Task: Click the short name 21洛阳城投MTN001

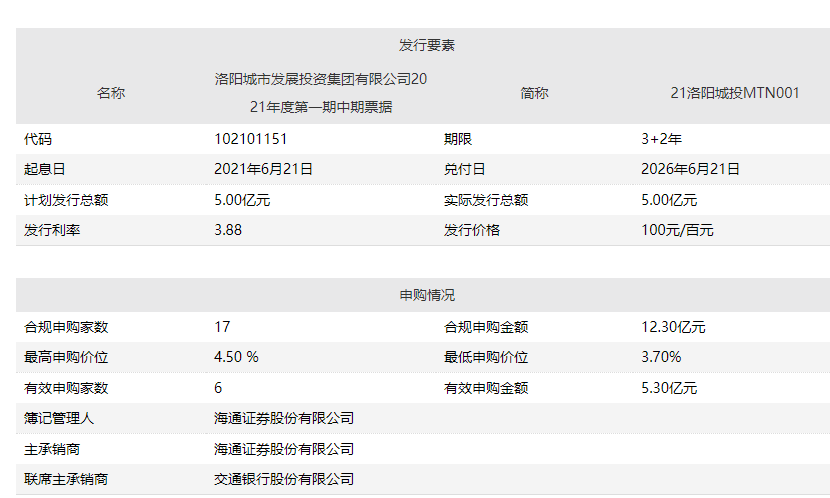Action: click(735, 93)
